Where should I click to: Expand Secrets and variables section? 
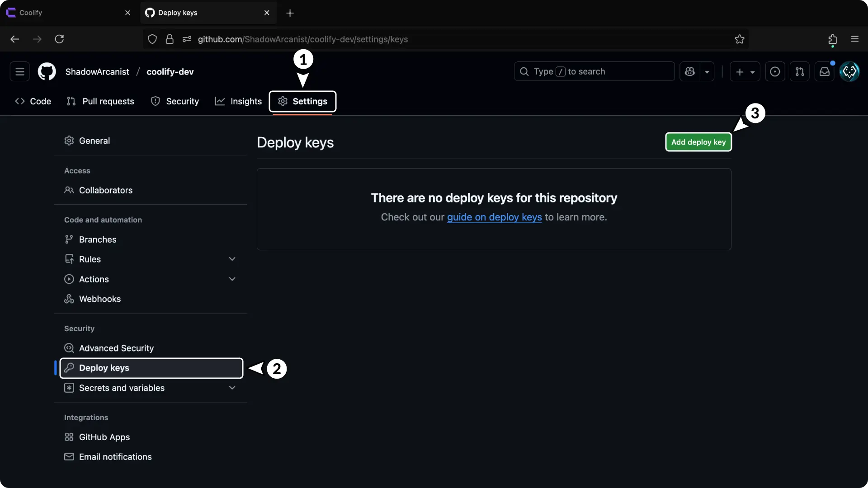(232, 388)
